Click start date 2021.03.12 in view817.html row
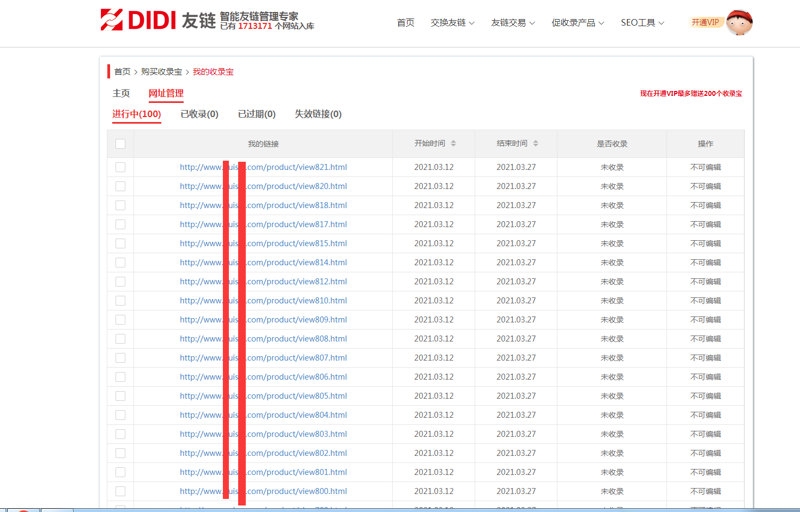This screenshot has height=512, width=800. point(434,224)
